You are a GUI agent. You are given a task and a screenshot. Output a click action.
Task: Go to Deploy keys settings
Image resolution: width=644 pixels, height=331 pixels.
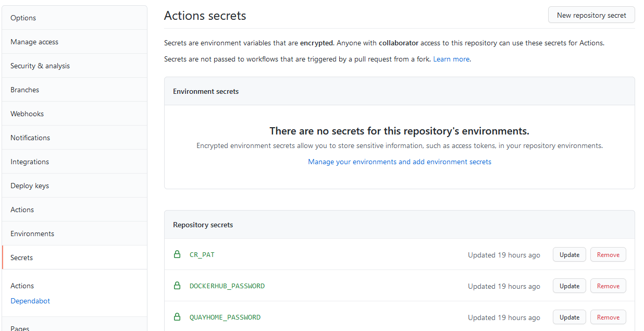click(x=75, y=186)
